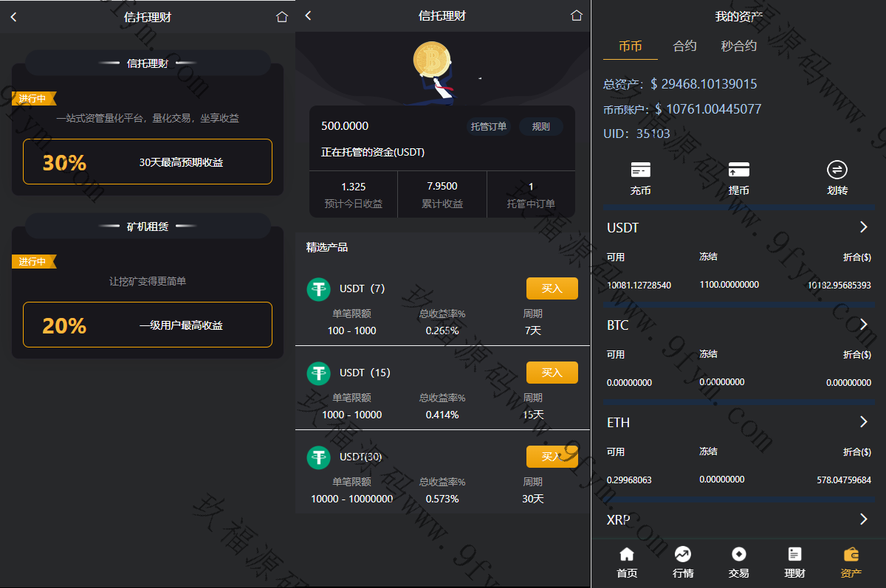This screenshot has height=588, width=886.
Task: Go back using left panel back arrow
Action: (13, 17)
